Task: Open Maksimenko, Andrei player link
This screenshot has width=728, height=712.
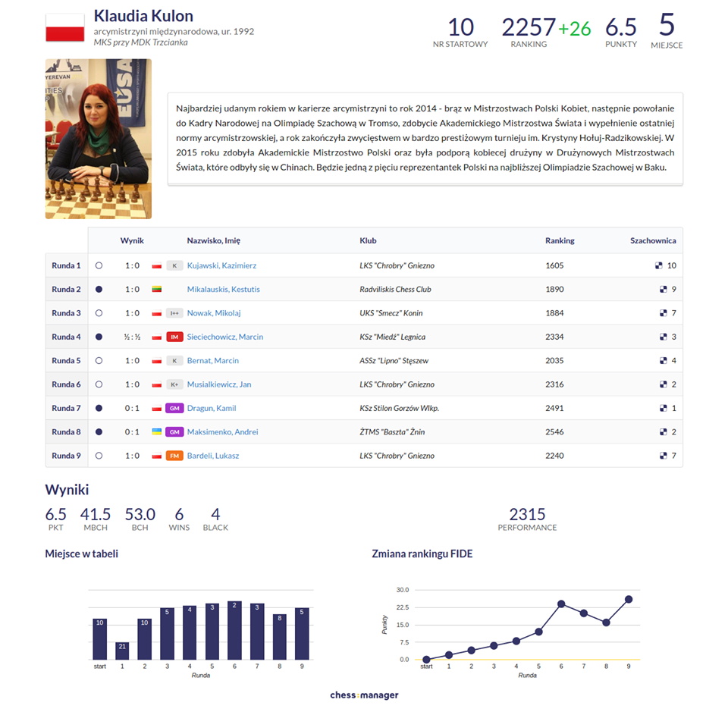Action: pyautogui.click(x=222, y=431)
